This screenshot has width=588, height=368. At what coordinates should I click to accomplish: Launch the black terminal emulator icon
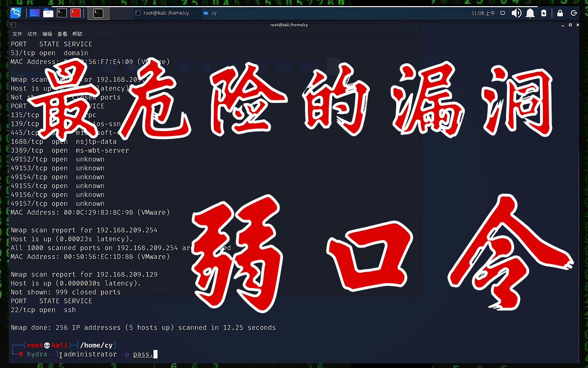[62, 13]
